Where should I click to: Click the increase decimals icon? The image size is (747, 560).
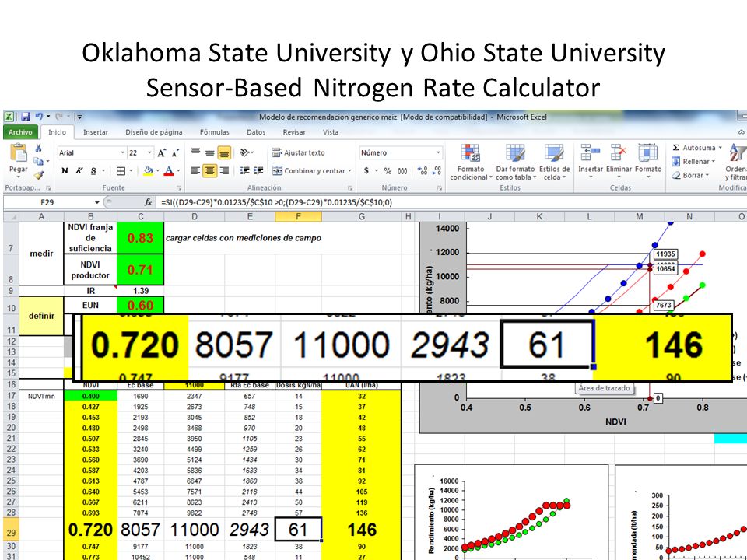[422, 170]
